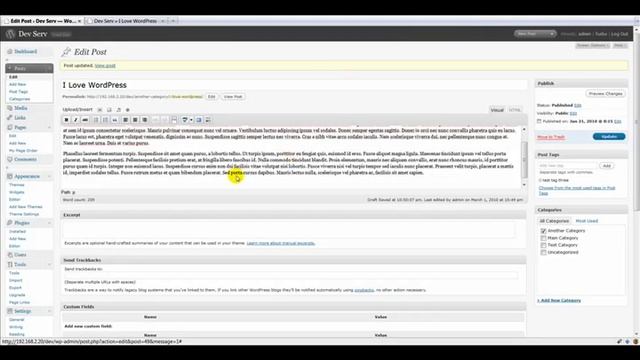
Task: Click the Preview Changes button
Action: click(605, 93)
